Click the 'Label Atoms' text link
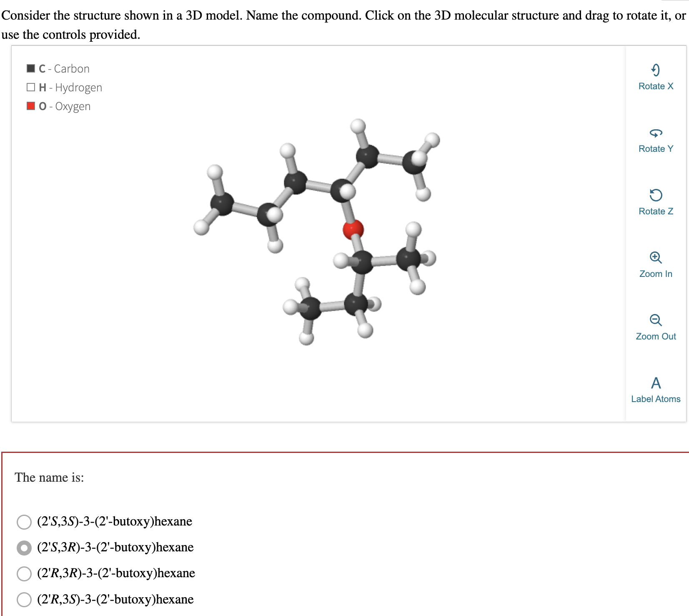Viewport: 689px width, 616px height. (656, 399)
